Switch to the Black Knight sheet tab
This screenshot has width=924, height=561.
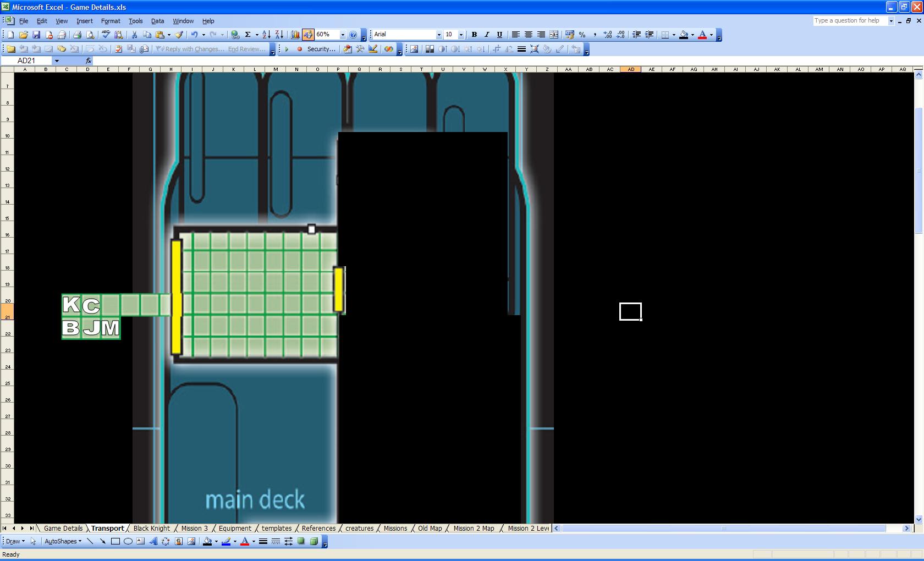152,529
